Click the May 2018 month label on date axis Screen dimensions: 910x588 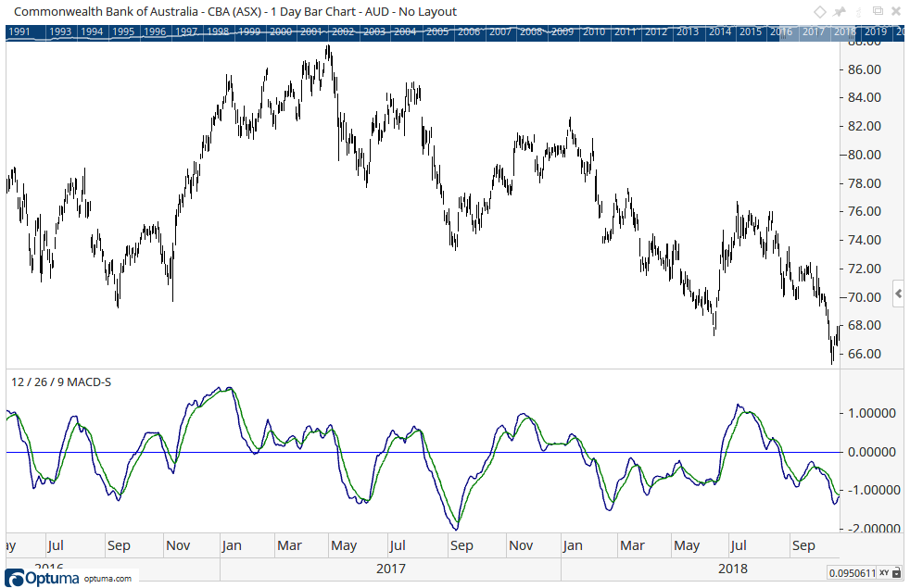click(687, 545)
